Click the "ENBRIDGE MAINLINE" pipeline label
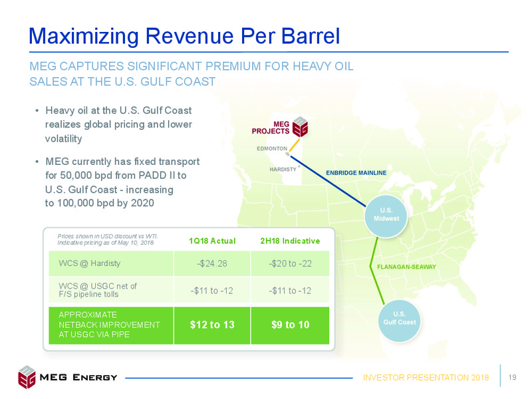The image size is (532, 399). pyautogui.click(x=356, y=173)
